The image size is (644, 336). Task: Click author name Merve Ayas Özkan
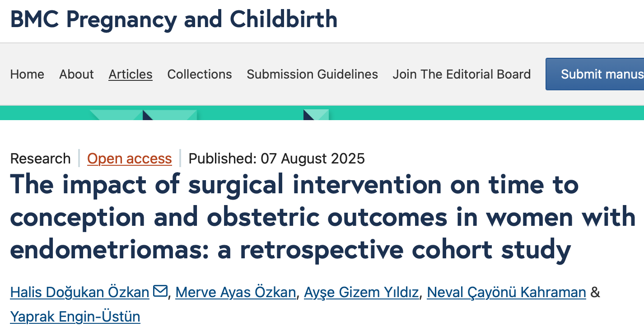236,293
